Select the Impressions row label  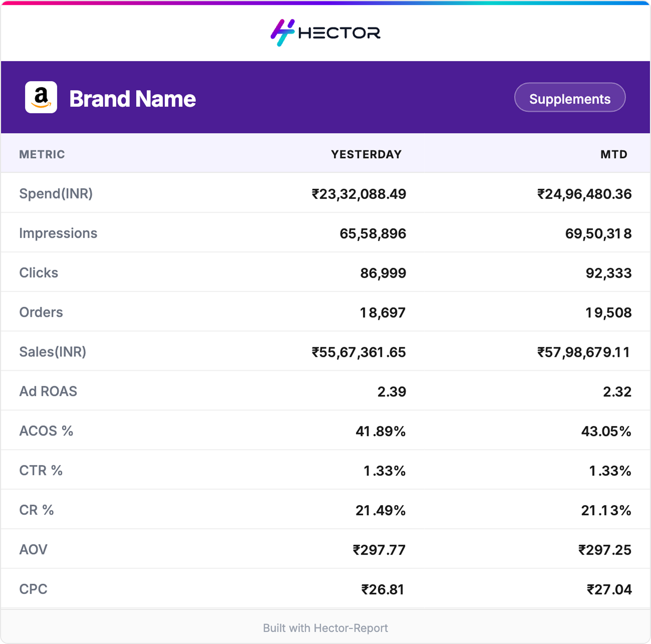coord(58,233)
